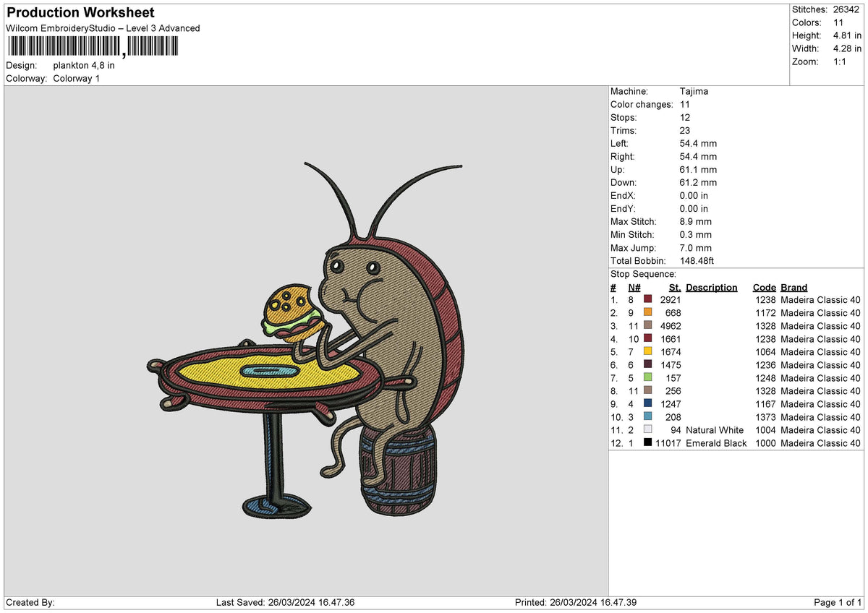The height and width of the screenshot is (613, 868).
Task: Select thread code 1064 in stop 5
Action: (765, 351)
